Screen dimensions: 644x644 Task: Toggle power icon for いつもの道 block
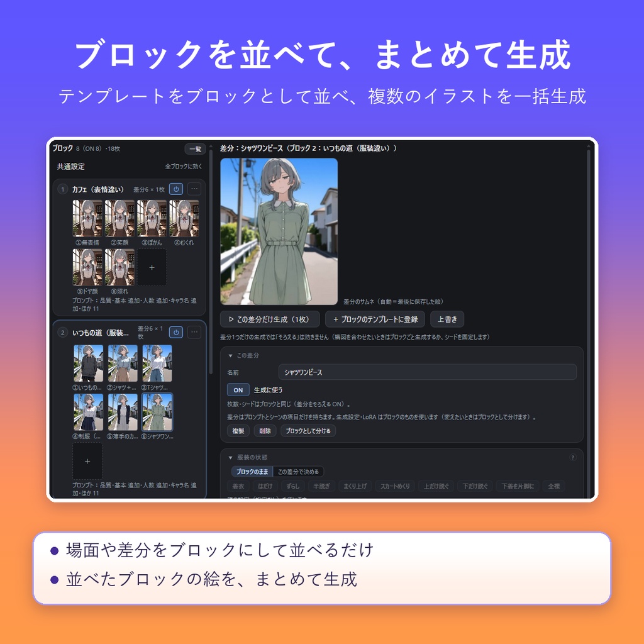176,332
